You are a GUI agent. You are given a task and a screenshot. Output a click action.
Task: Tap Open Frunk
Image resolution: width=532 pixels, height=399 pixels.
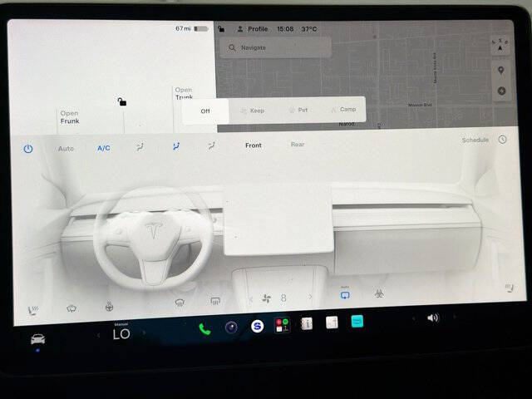(70, 117)
